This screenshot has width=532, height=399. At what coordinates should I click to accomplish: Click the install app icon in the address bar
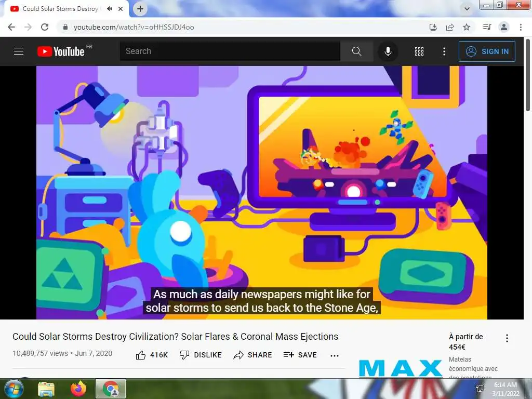433,27
